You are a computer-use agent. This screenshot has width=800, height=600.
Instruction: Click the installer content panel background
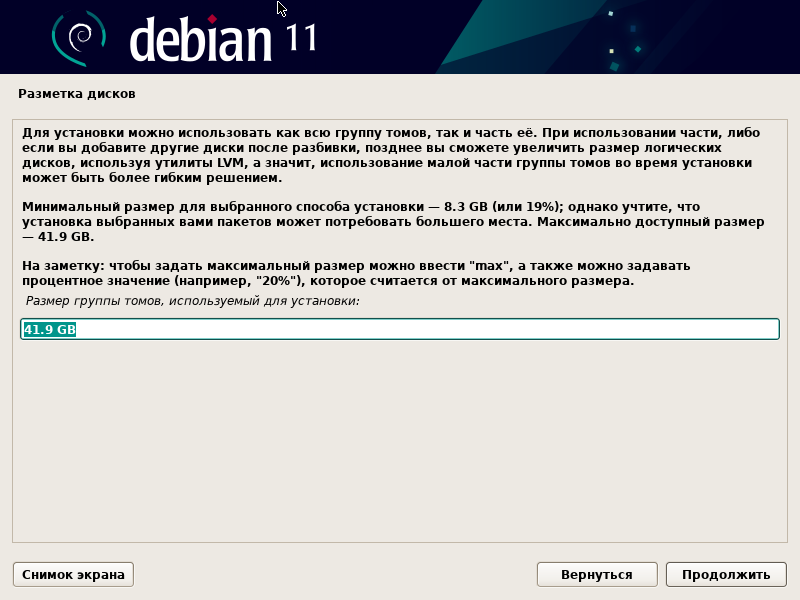coord(400,440)
